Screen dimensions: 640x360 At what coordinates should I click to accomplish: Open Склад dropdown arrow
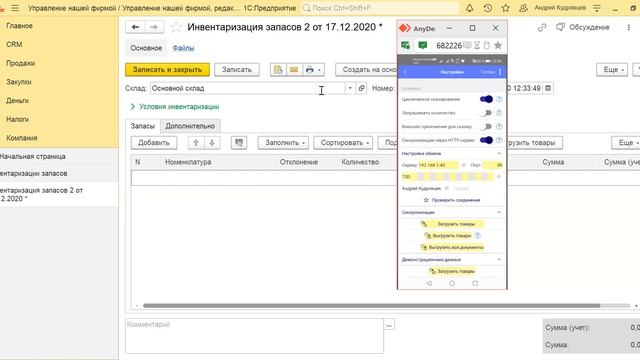350,88
